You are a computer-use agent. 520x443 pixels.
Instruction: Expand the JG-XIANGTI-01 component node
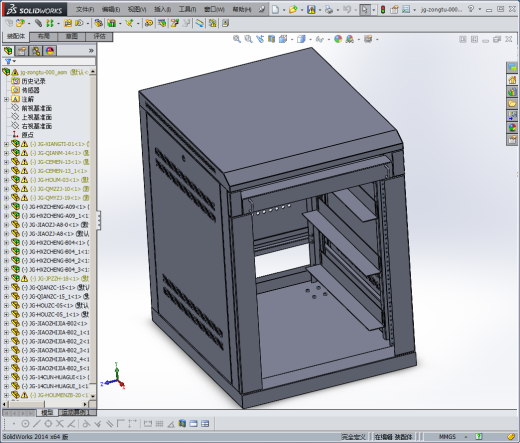pos(6,144)
